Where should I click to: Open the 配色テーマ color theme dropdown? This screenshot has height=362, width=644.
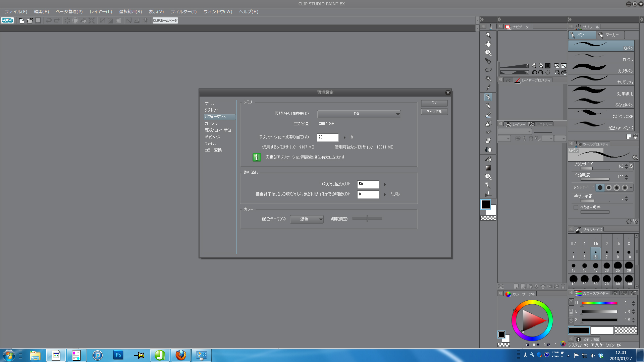307,219
